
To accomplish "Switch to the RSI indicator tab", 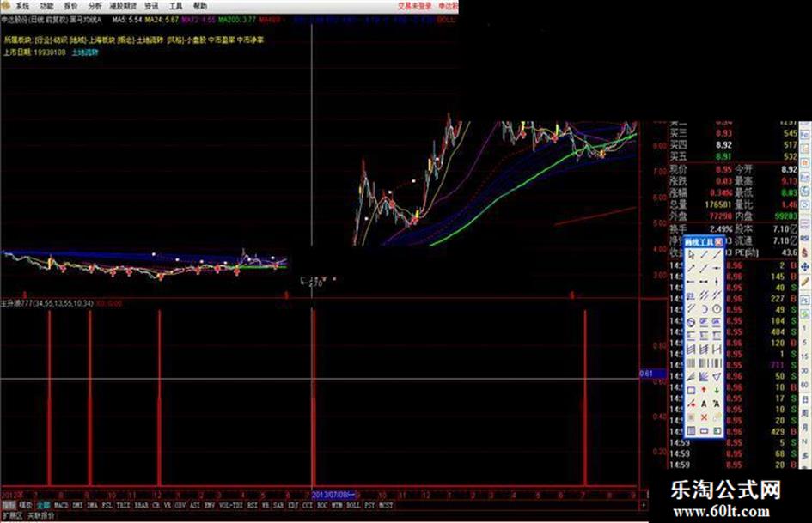I will (253, 505).
